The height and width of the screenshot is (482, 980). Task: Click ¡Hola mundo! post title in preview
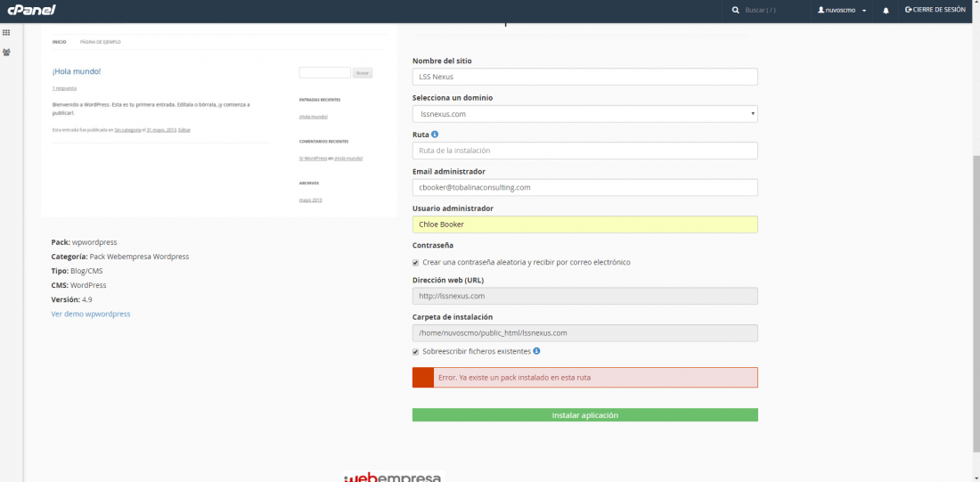pyautogui.click(x=77, y=71)
